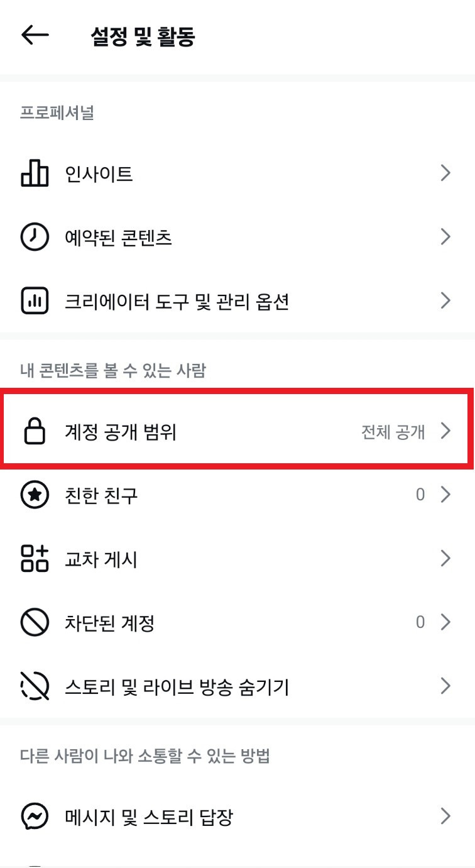Select the 예약된 콘텐츠 clock icon
The width and height of the screenshot is (475, 868).
click(x=35, y=237)
